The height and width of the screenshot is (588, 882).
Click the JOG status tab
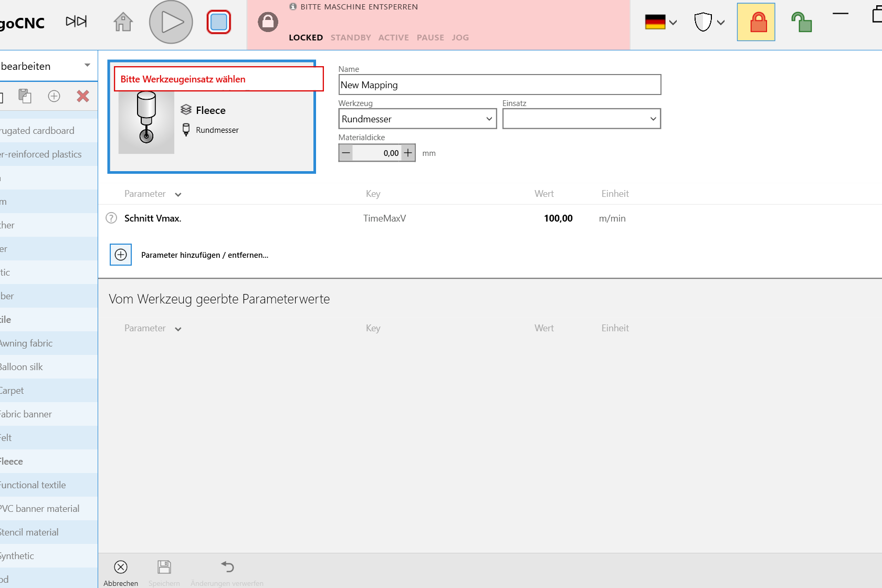click(x=460, y=38)
